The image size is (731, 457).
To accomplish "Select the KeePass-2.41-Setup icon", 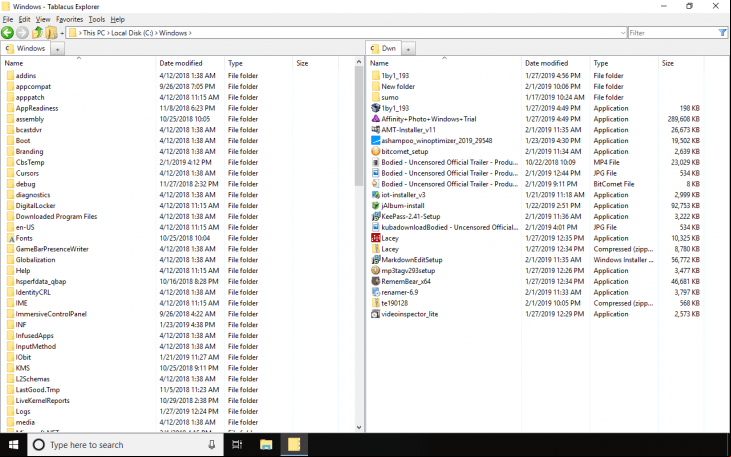I will (x=375, y=216).
